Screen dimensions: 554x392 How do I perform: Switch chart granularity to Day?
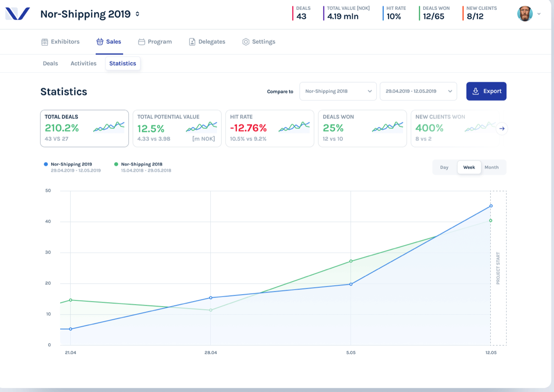(444, 167)
